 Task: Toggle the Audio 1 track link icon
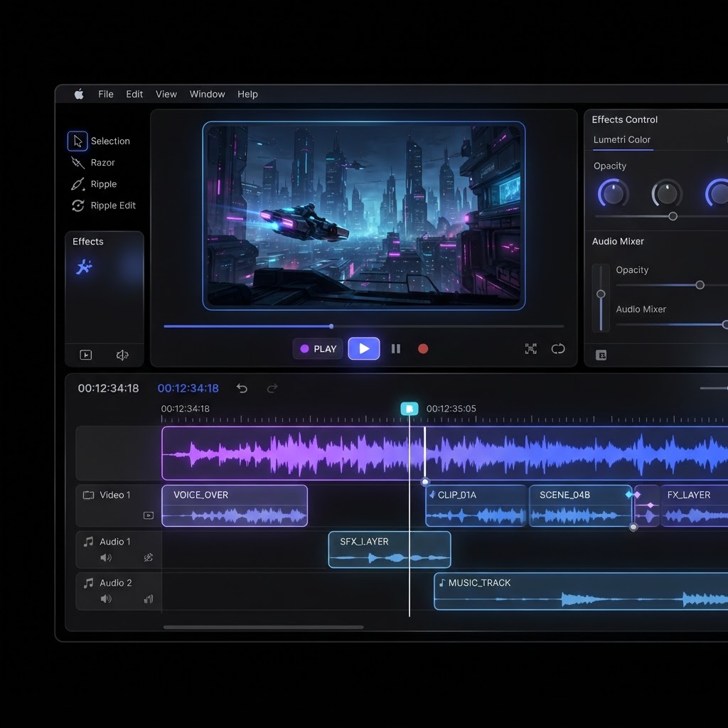(x=149, y=557)
